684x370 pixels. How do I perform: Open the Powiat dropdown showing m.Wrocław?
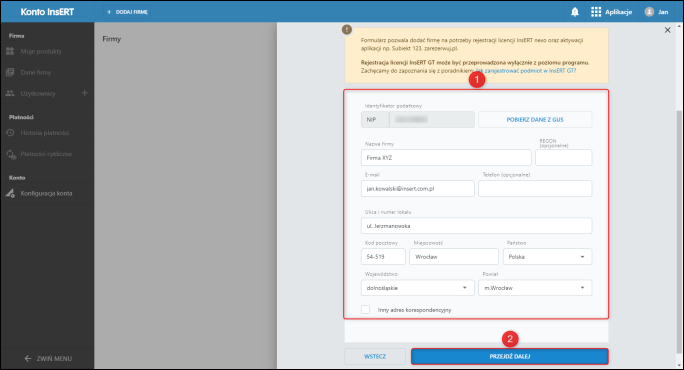pyautogui.click(x=535, y=288)
